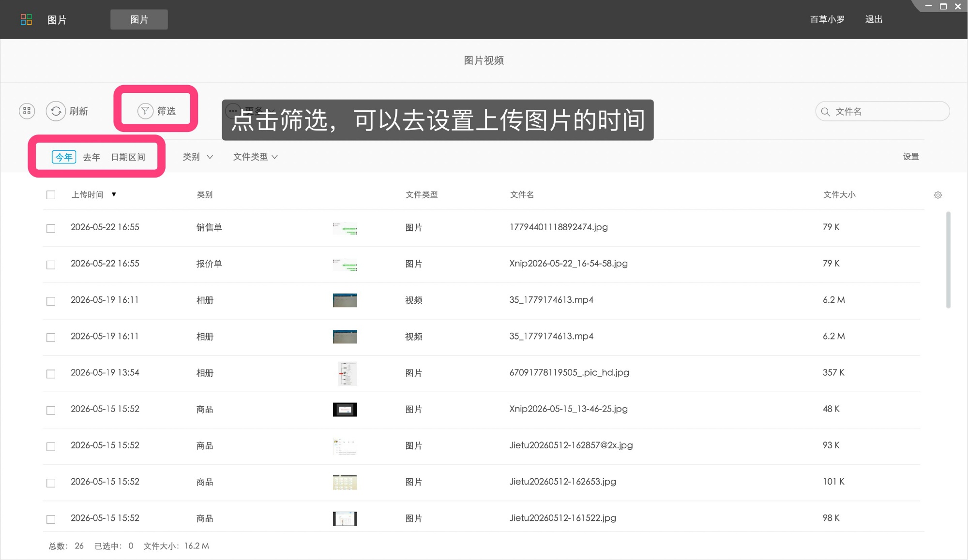
Task: Click the 设置 link
Action: pyautogui.click(x=911, y=157)
